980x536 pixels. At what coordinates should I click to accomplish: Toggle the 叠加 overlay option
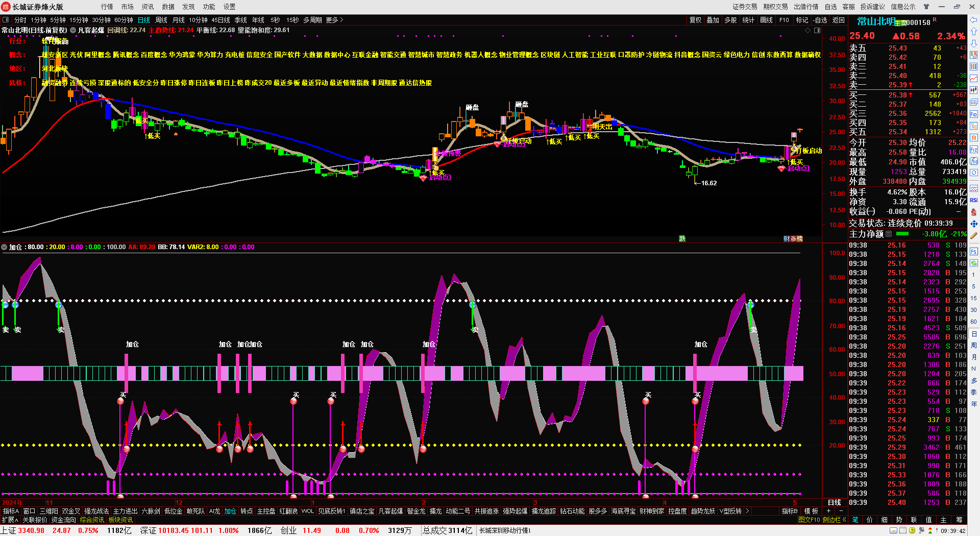[713, 20]
